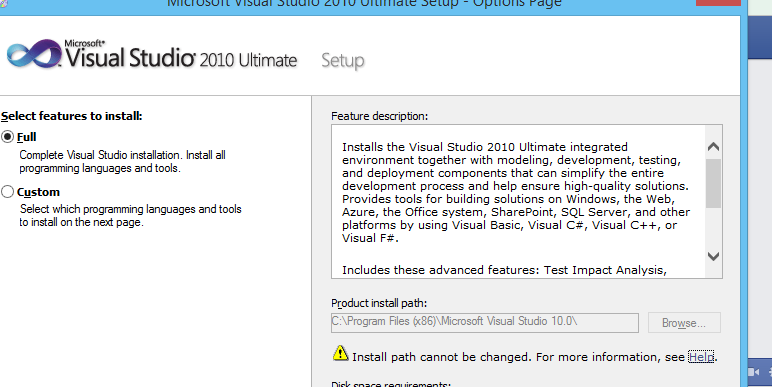The image size is (772, 387).
Task: Click the 'Select features to install:' label
Action: click(x=71, y=116)
